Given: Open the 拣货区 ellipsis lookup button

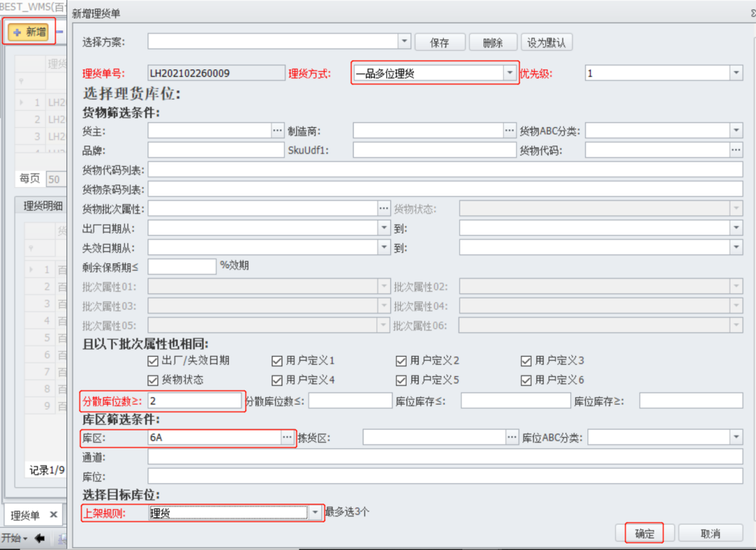Looking at the screenshot, I should (x=512, y=438).
